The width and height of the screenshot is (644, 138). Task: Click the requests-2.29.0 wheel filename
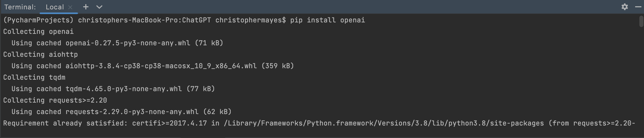[x=132, y=112]
